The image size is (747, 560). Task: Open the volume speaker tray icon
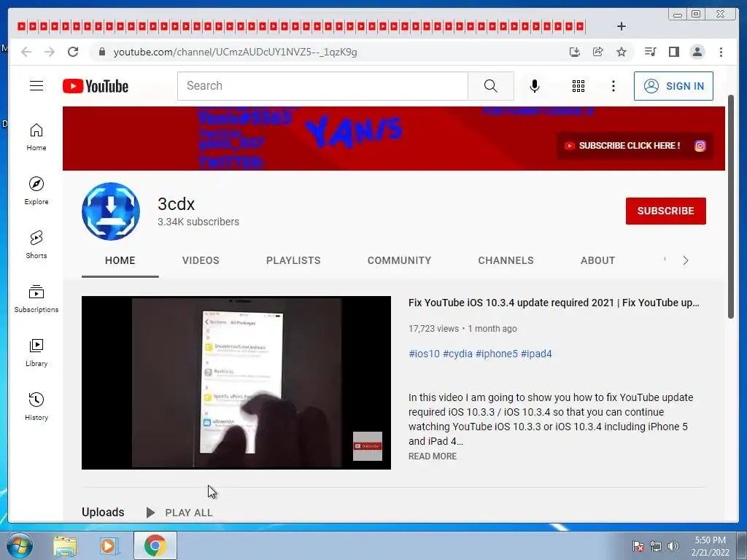(673, 546)
